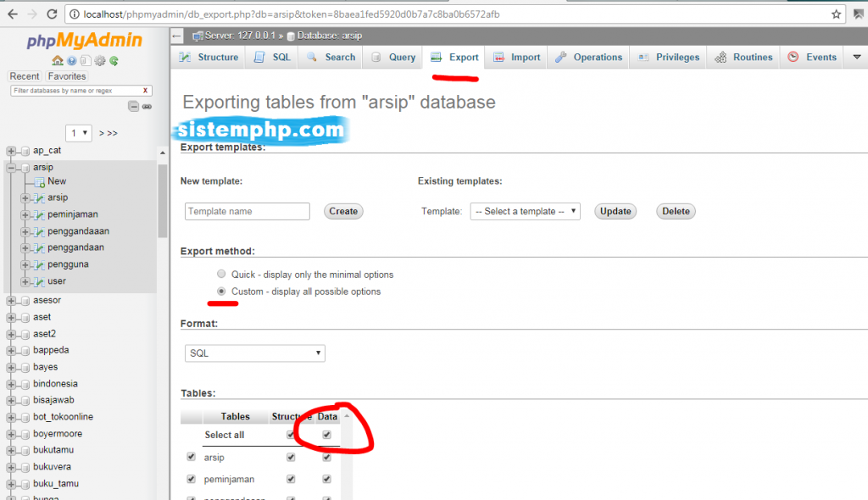Expand the peminjaman table node
This screenshot has width=868, height=500.
(x=25, y=215)
